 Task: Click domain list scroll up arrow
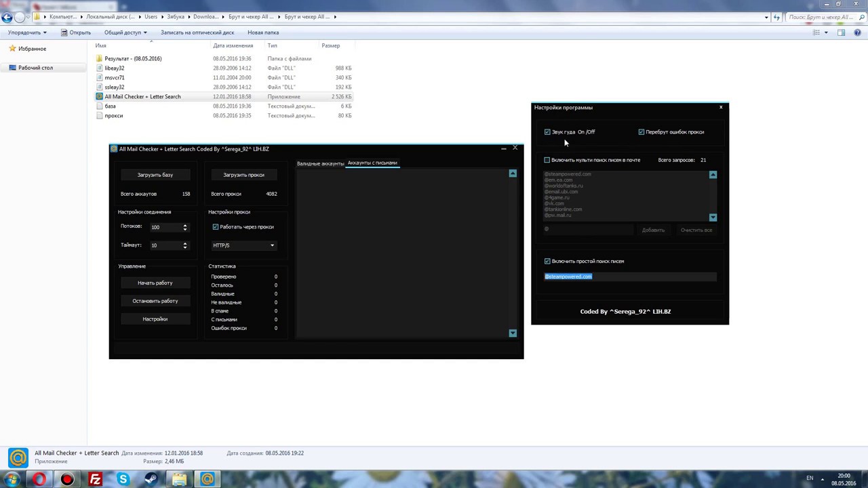coord(713,175)
